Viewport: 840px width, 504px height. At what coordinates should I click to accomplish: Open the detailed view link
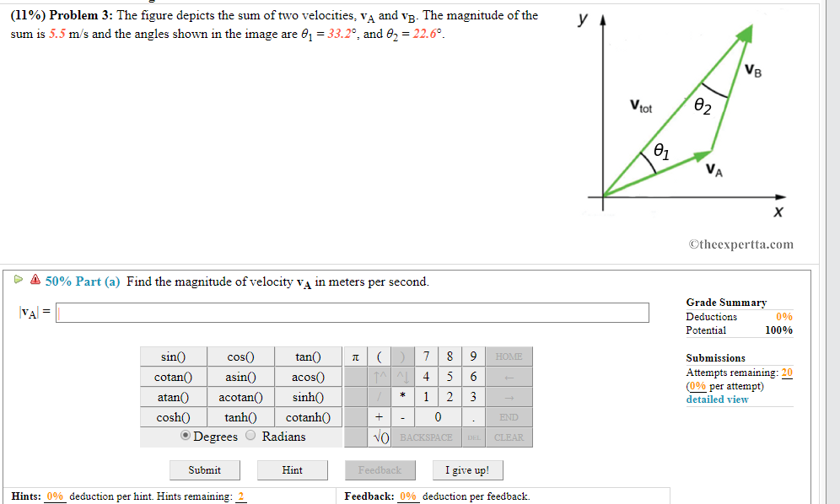(x=717, y=399)
